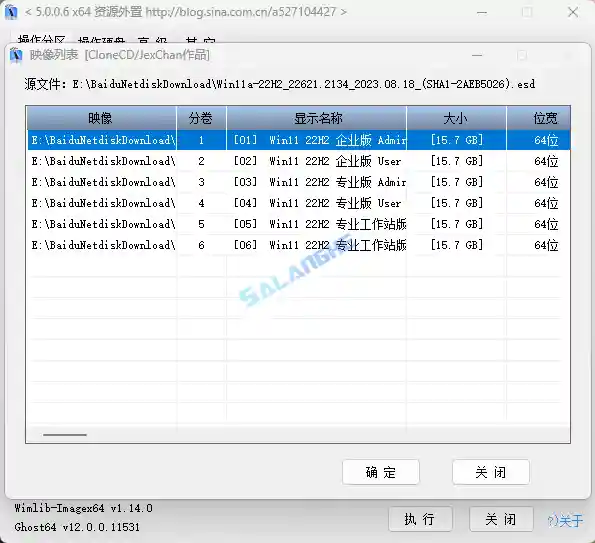
Task: Click volume number 3 cell
Action: 201,182
